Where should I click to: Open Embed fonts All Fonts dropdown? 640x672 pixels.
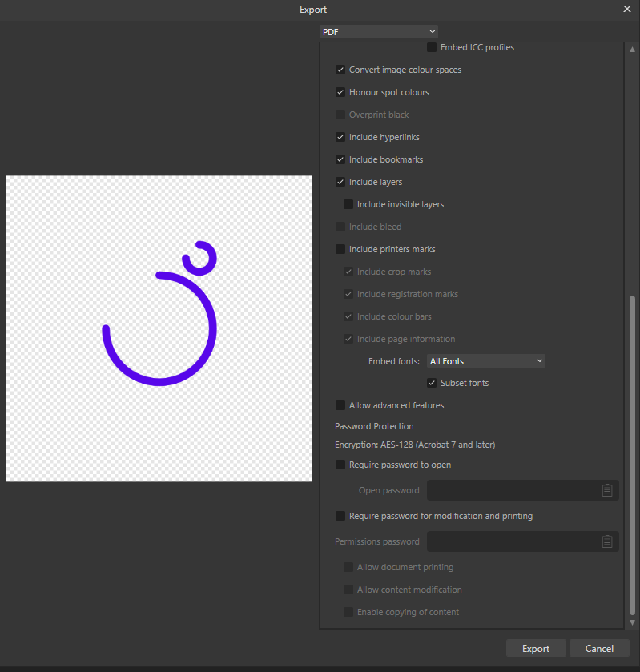(486, 361)
